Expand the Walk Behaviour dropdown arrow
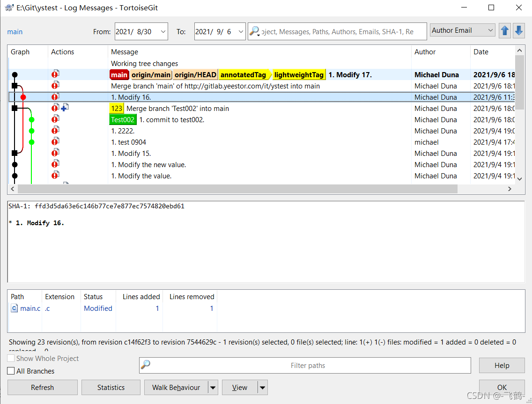Screen dimensions: 532x404 click(x=213, y=387)
